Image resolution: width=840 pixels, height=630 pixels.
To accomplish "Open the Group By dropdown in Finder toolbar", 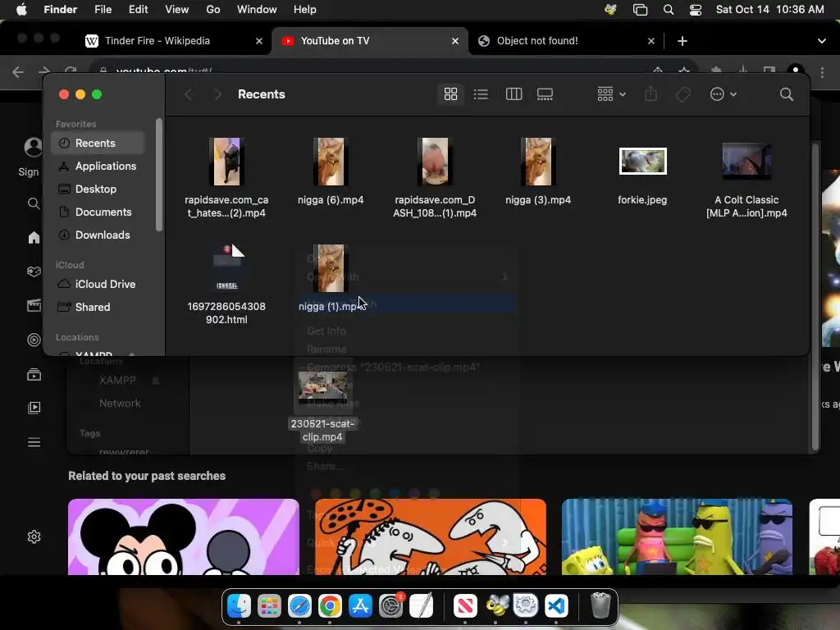I will [x=611, y=94].
